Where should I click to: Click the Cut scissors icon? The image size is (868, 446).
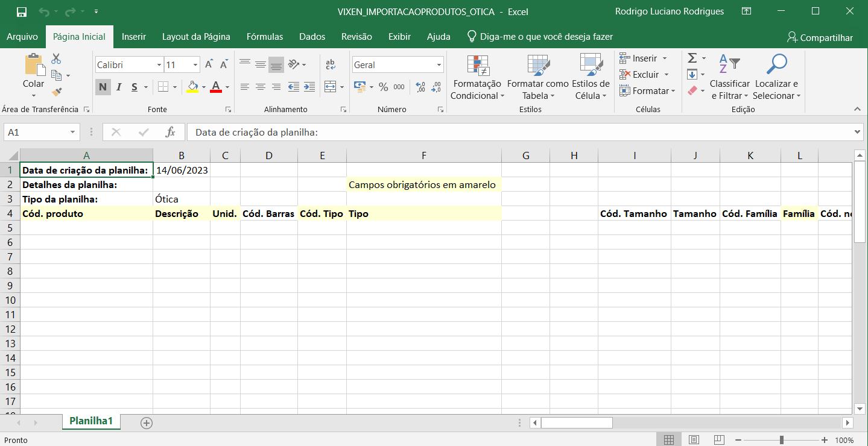coord(56,59)
